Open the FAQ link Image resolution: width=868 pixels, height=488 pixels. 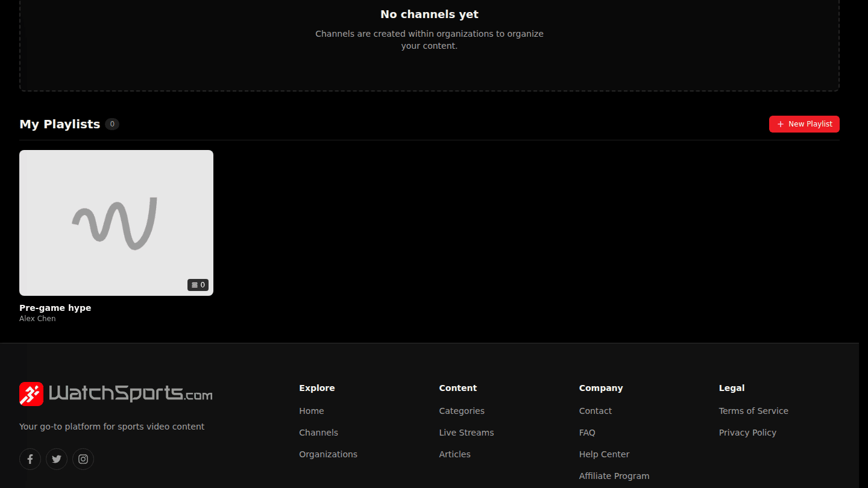(587, 433)
